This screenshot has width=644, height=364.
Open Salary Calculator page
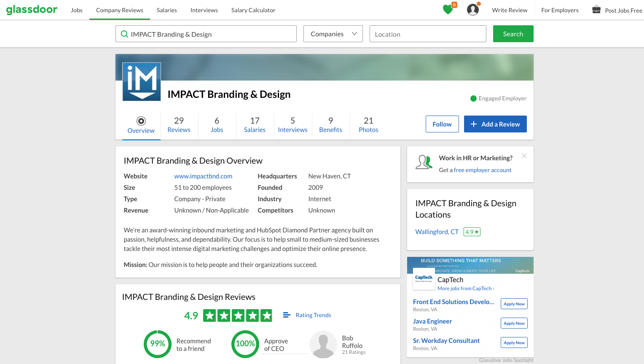click(253, 10)
